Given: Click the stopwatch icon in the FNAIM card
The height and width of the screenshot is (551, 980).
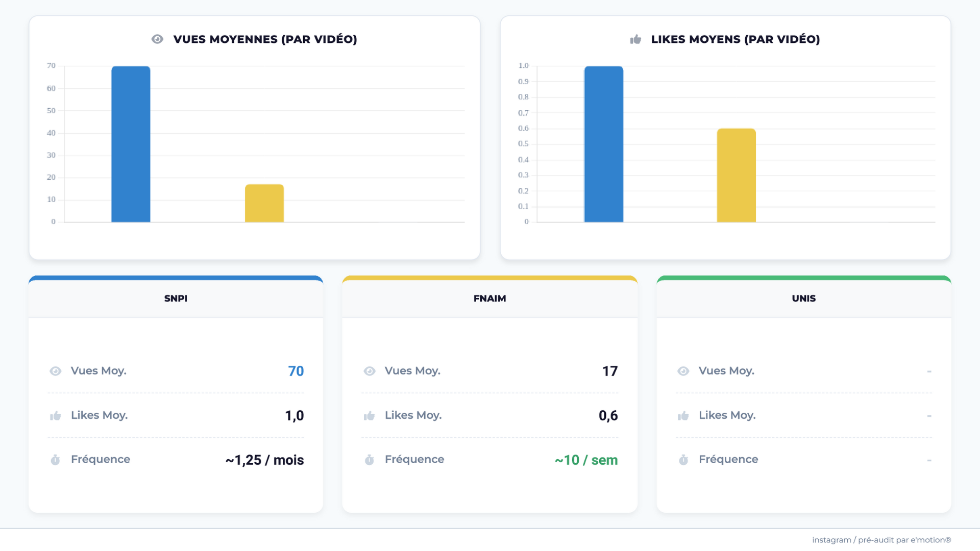Looking at the screenshot, I should [370, 460].
